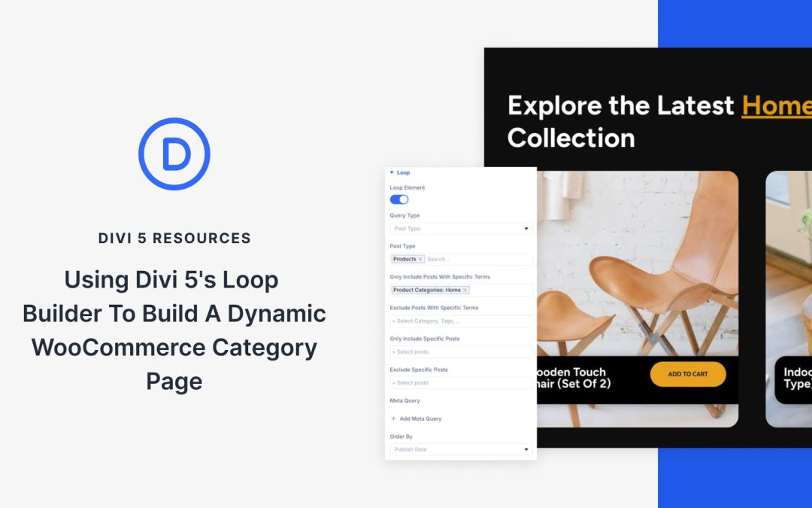812x508 pixels.
Task: Click the plus icon beside Add Meta Query
Action: [x=393, y=419]
